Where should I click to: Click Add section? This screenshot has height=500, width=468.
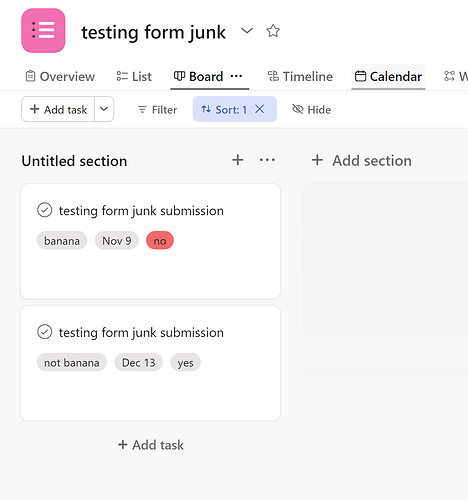(x=362, y=160)
